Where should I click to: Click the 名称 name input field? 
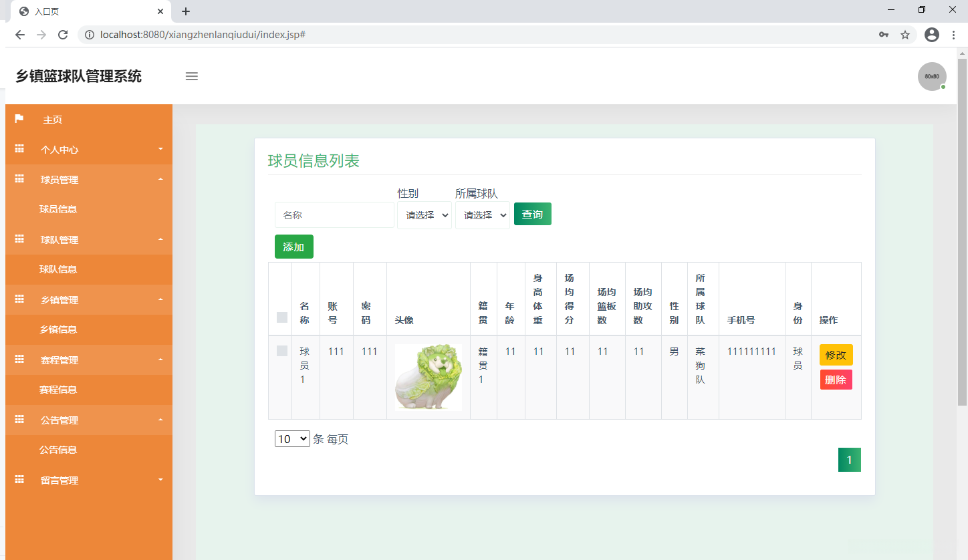pos(334,215)
